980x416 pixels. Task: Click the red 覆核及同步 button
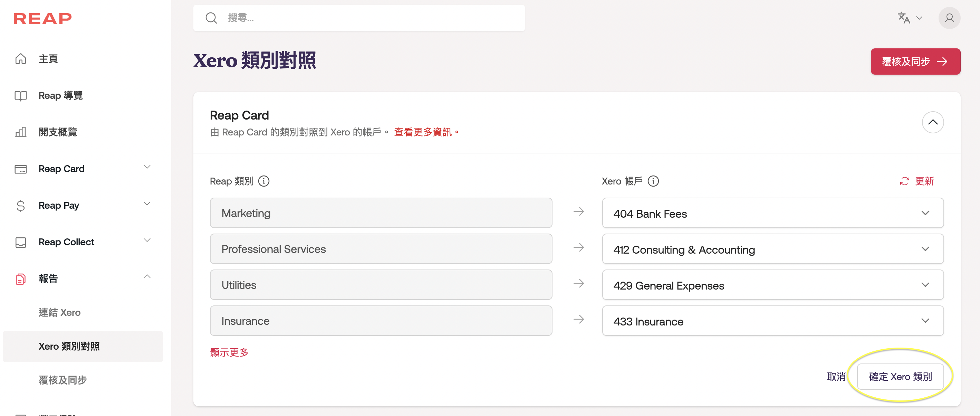pos(915,61)
